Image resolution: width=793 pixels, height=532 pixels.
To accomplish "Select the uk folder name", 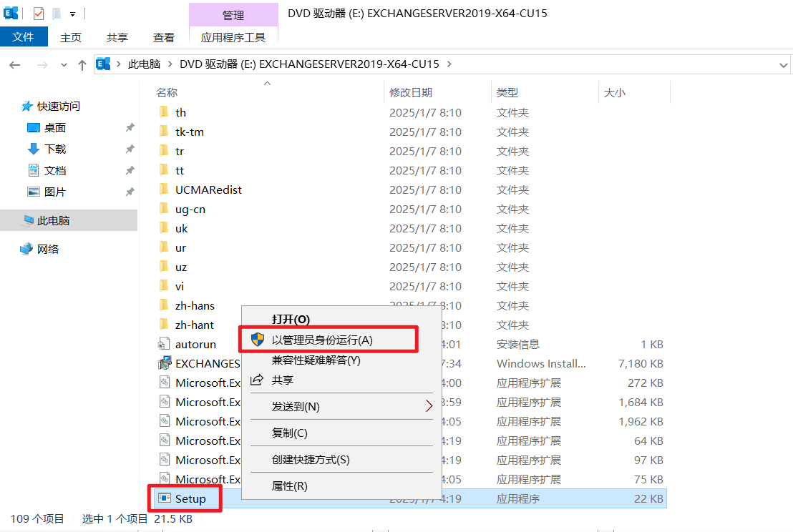I will coord(182,228).
